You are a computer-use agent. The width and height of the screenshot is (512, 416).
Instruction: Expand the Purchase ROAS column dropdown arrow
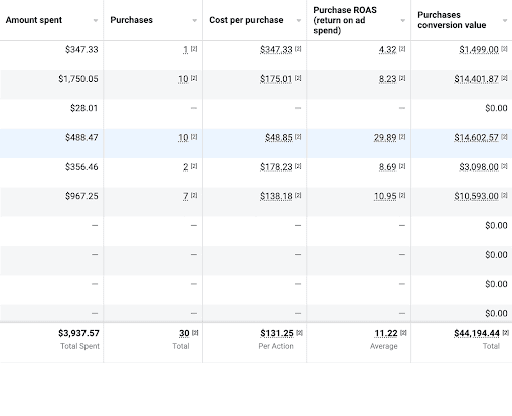(403, 21)
